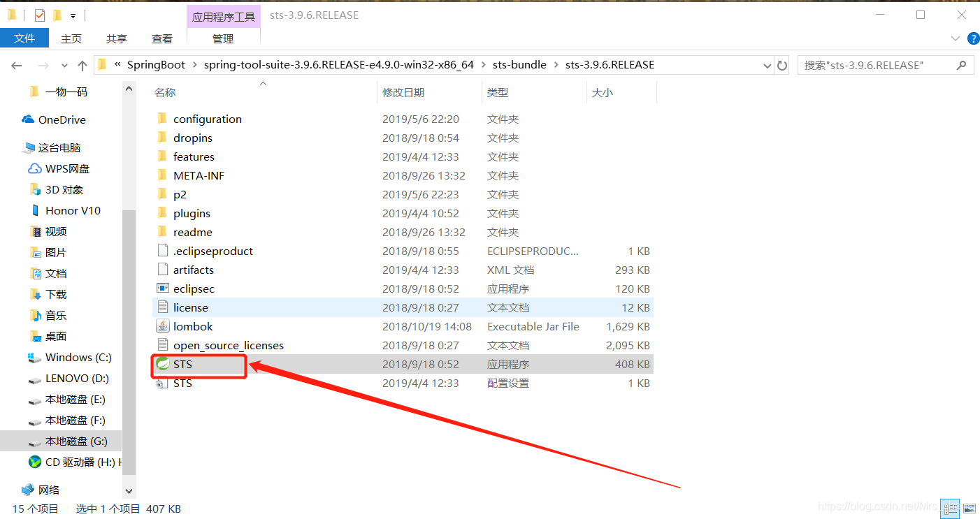This screenshot has height=519, width=980.
Task: Select the lombok jar file icon
Action: (x=162, y=326)
